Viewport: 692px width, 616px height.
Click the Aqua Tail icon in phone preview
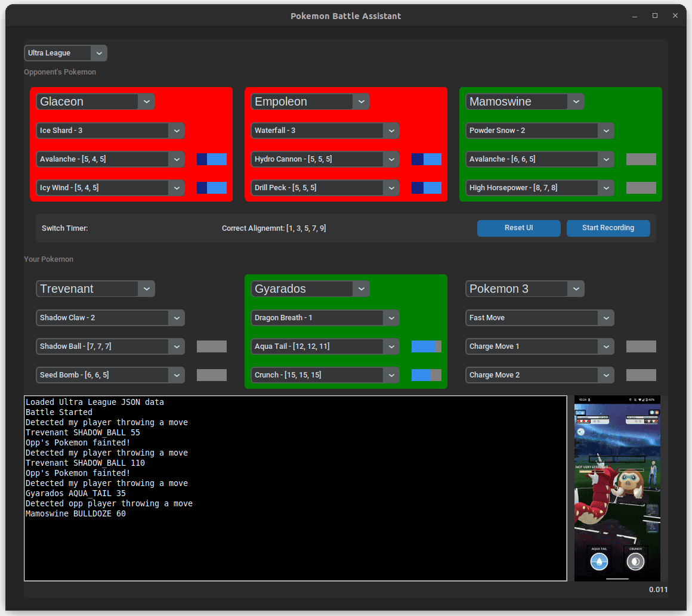click(x=600, y=562)
